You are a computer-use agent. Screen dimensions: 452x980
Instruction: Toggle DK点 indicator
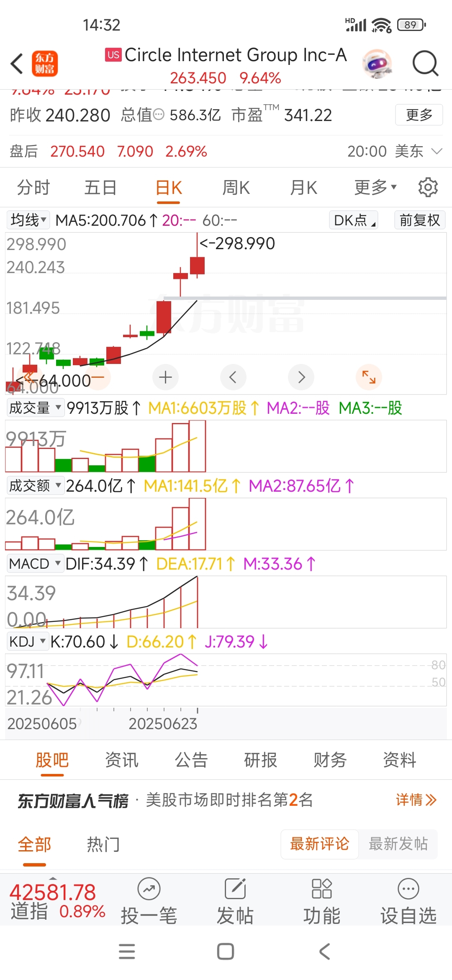354,220
